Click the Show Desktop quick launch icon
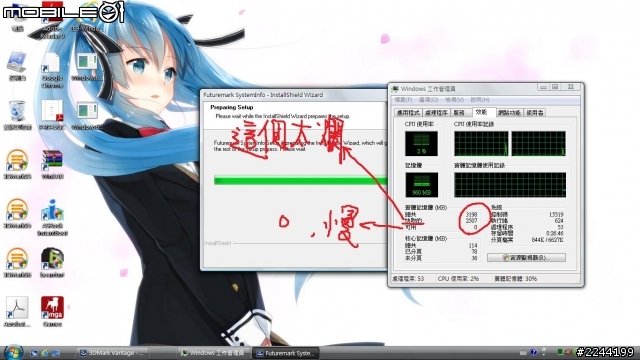The image size is (640, 360). (34, 353)
